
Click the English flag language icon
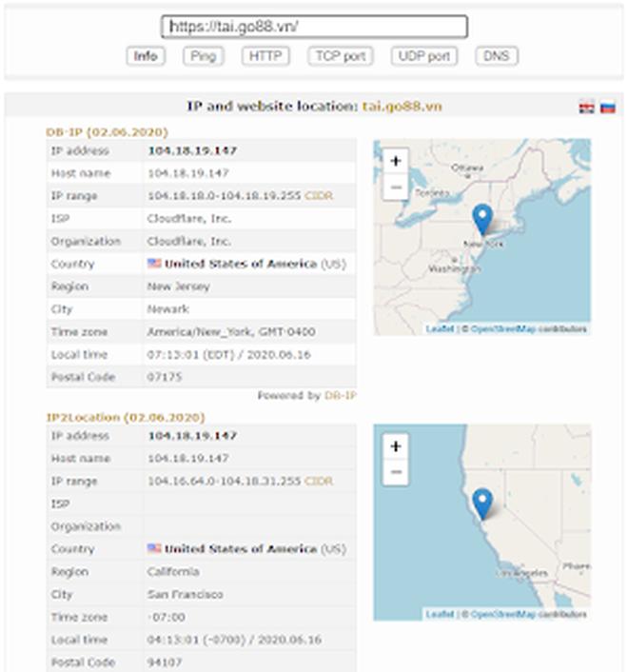586,108
